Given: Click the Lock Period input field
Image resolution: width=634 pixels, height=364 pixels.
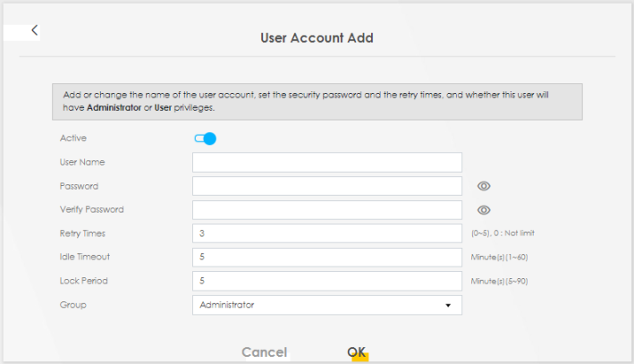Looking at the screenshot, I should tap(326, 281).
